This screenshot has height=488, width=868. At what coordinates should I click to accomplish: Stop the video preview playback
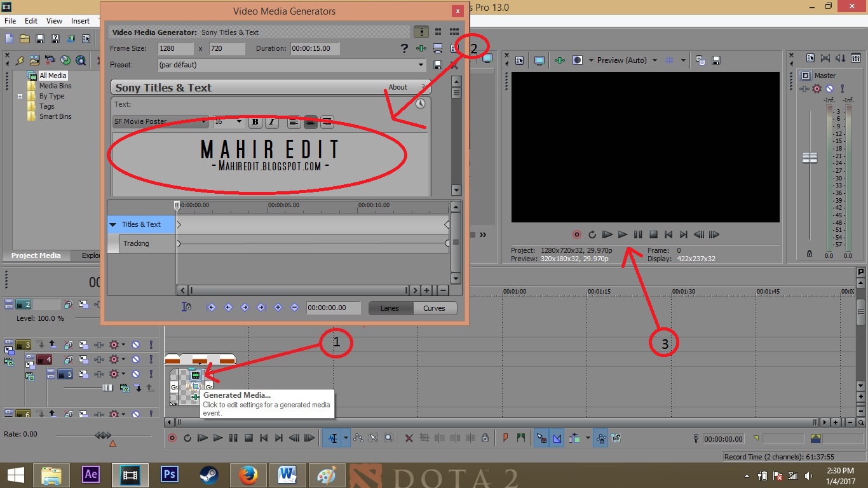[x=653, y=234]
